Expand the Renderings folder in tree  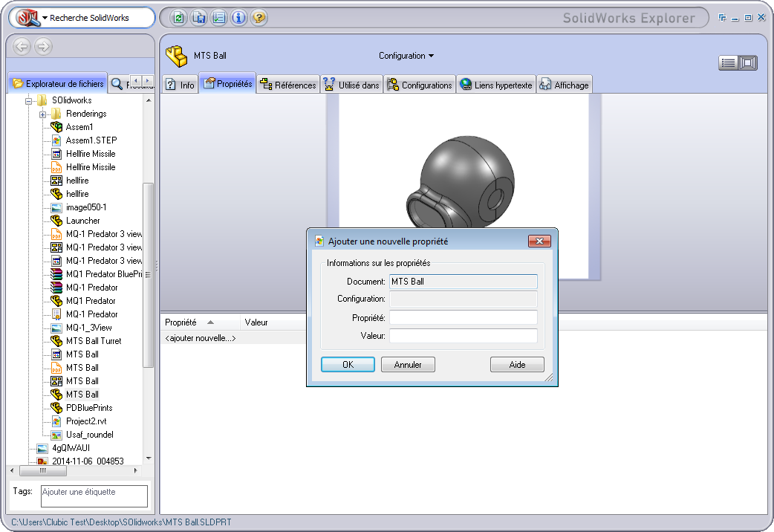[43, 114]
